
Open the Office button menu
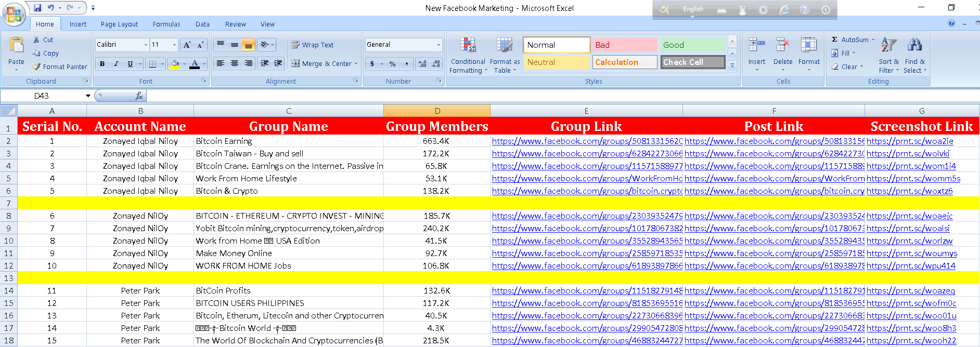14,14
